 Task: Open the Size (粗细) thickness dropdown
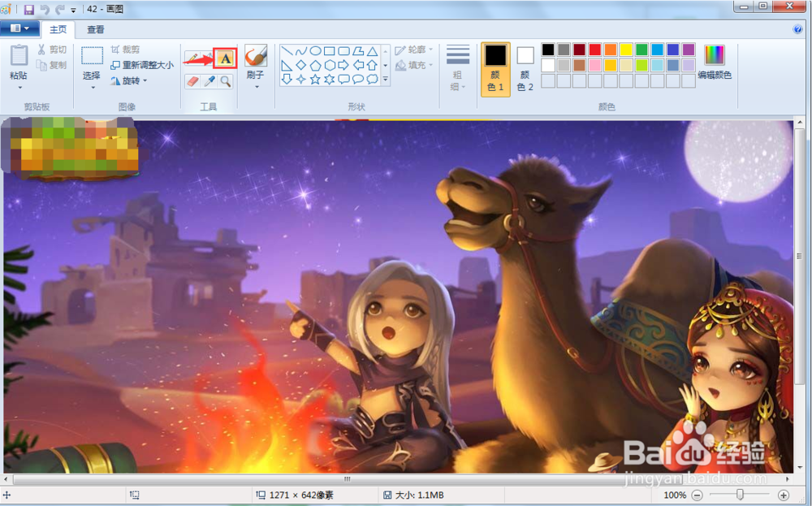458,68
